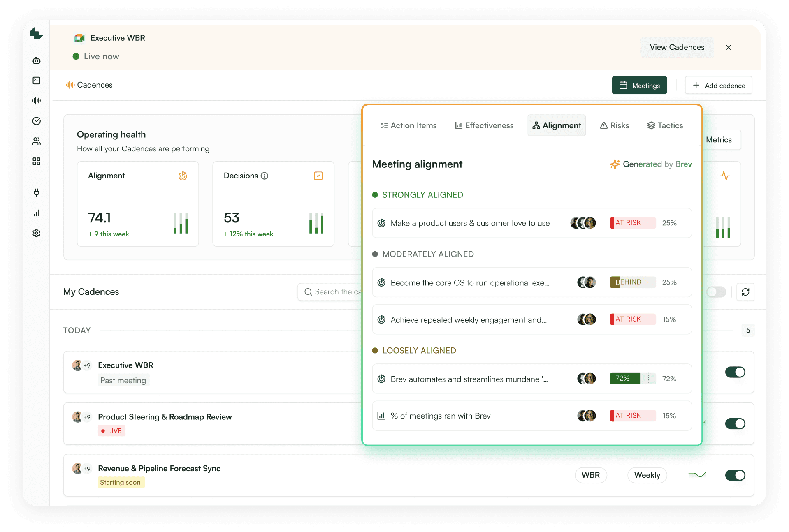
Task: Click the Decisions info icon
Action: coord(265,176)
